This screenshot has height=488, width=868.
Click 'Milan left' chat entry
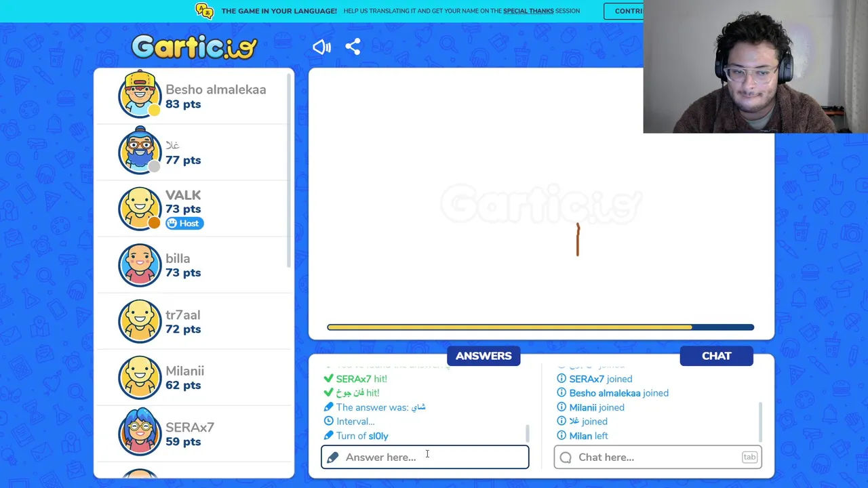pos(582,436)
